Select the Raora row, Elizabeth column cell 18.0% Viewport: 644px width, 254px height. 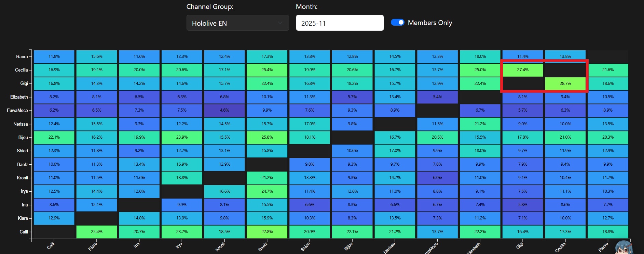pos(480,56)
